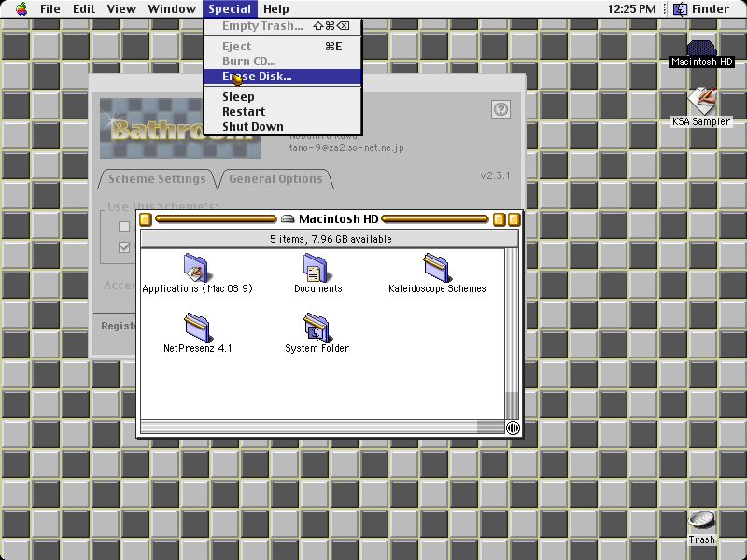This screenshot has width=747, height=560.
Task: Choose Restart from Special menu
Action: [282, 111]
